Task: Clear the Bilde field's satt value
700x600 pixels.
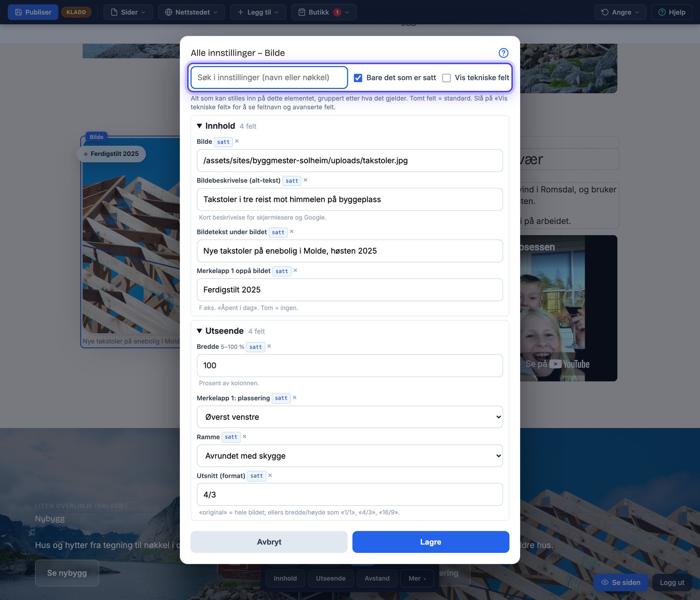Action: click(237, 141)
